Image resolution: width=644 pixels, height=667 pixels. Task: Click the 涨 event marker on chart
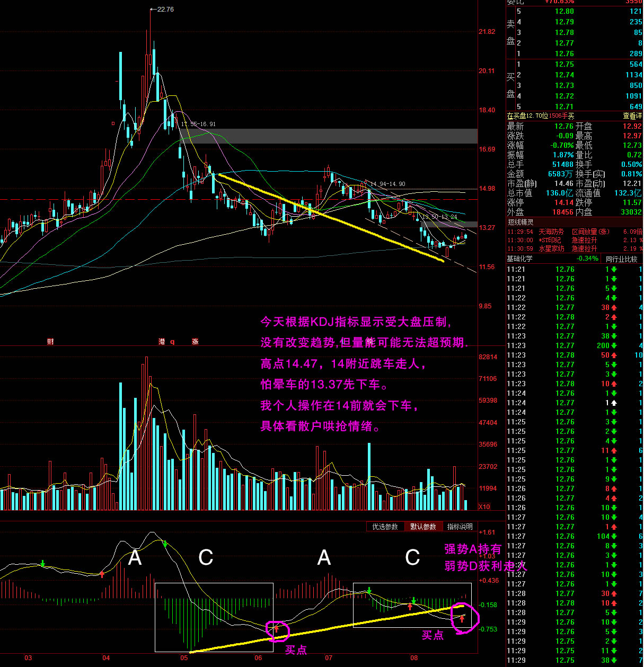tap(195, 342)
